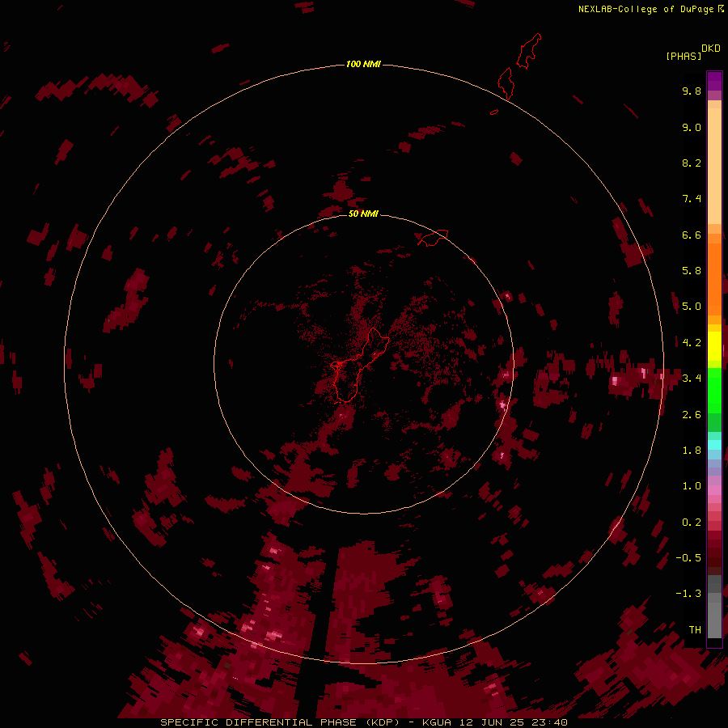Click the gray threshold segment of the color bar

pyautogui.click(x=714, y=607)
